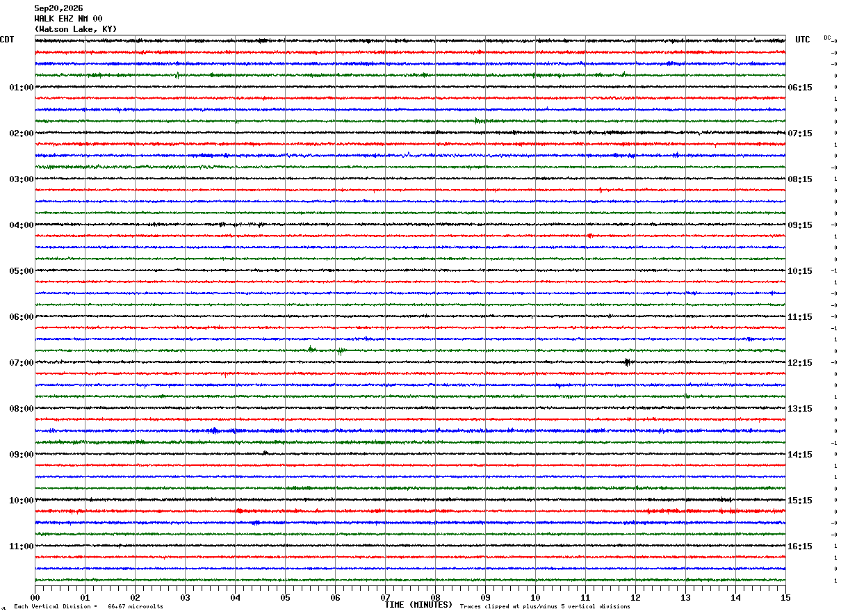Click the CDT timezone label

tap(7, 40)
